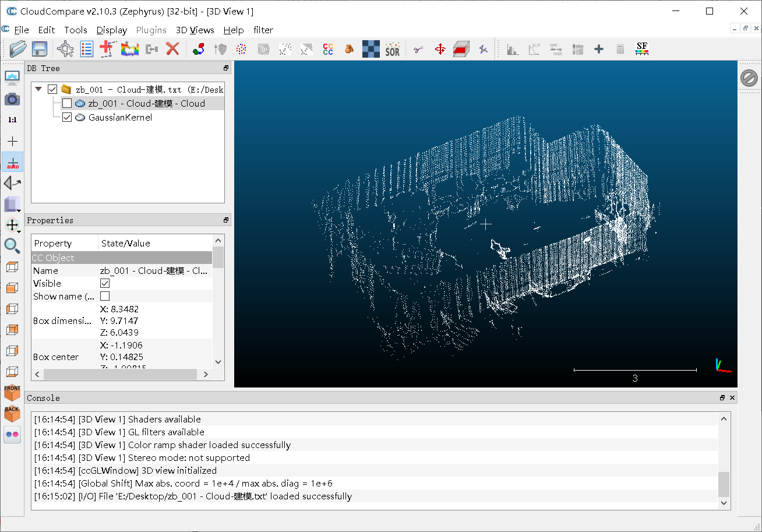
Task: Click the full screen monitor icon
Action: [x=12, y=77]
